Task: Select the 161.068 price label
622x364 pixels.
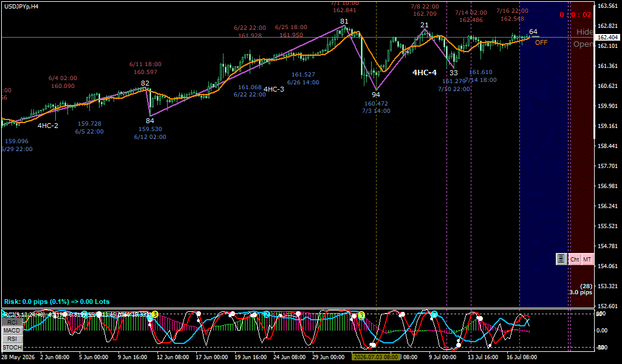Action: [250, 87]
